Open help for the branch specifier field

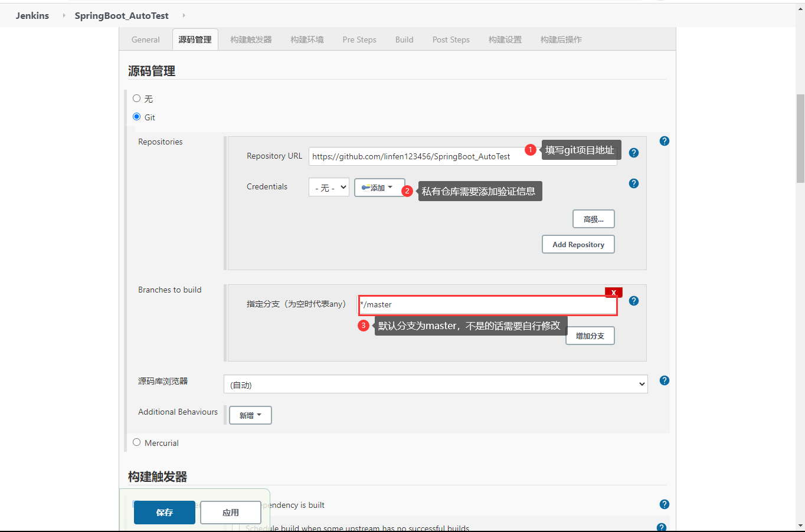[634, 301]
